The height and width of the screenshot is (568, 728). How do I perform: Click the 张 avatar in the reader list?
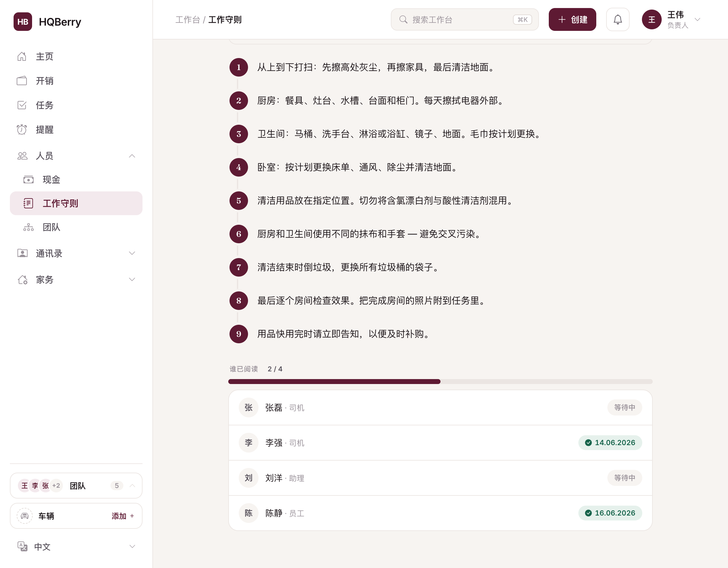click(249, 407)
